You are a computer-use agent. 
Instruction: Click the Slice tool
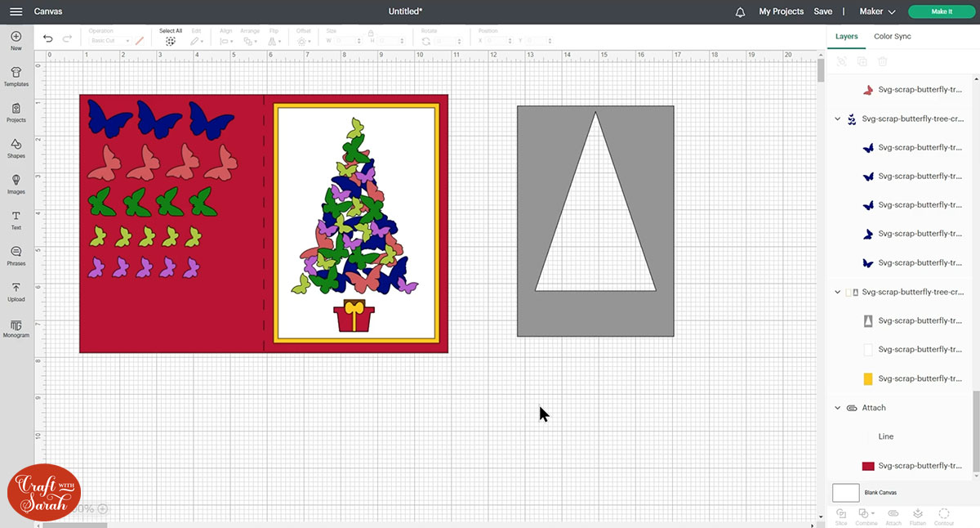(x=841, y=517)
